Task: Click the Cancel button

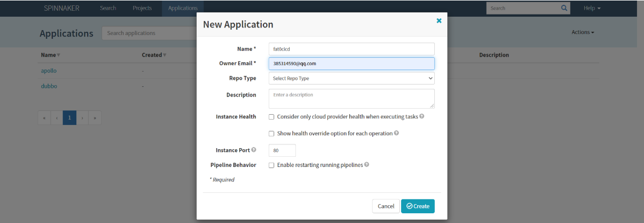Action: pos(386,206)
